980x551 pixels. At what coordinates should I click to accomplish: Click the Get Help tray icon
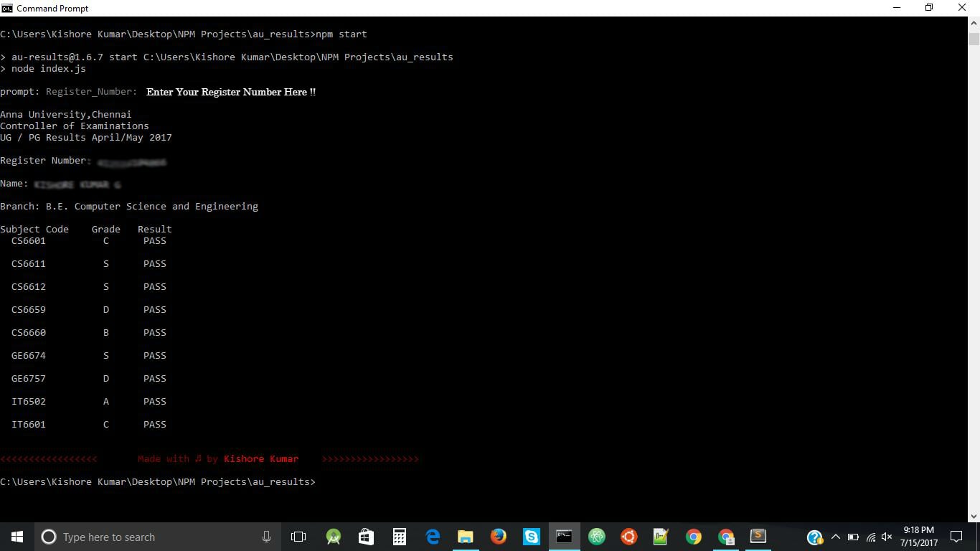pos(814,537)
